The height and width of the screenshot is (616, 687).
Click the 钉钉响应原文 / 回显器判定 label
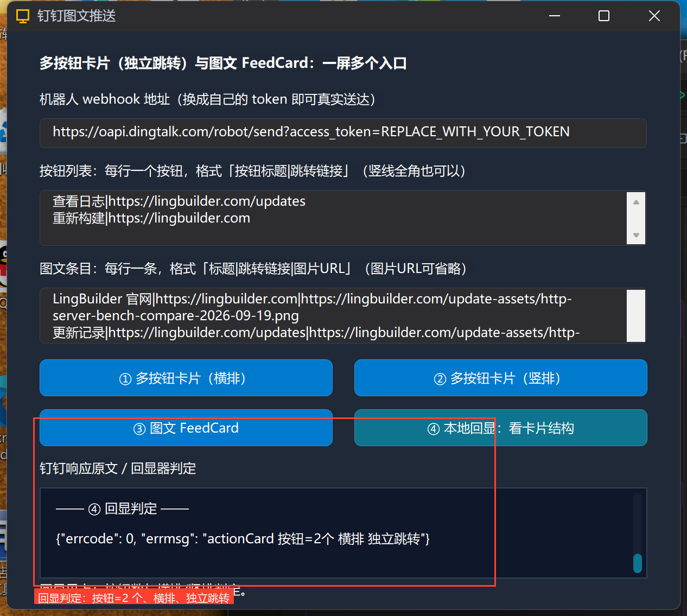pyautogui.click(x=118, y=468)
